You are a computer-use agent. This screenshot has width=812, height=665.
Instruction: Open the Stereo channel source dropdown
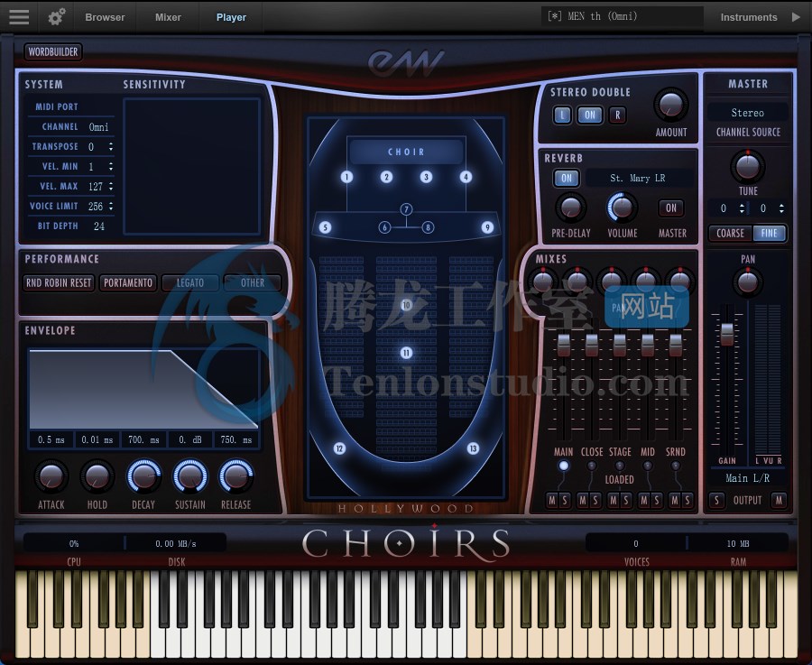coord(748,113)
